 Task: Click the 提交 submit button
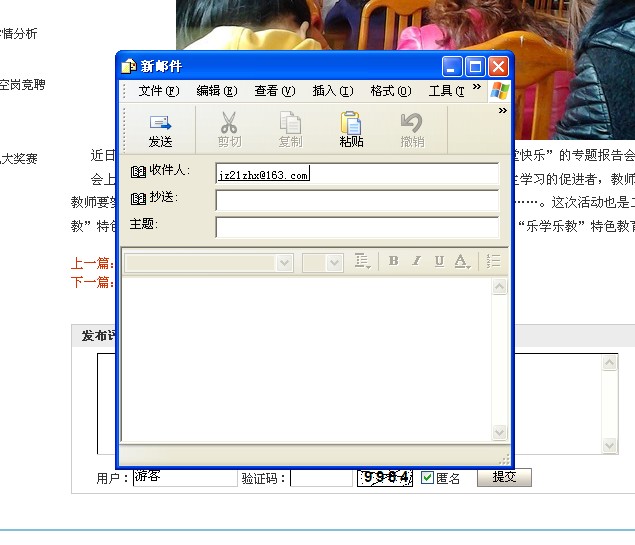point(504,478)
